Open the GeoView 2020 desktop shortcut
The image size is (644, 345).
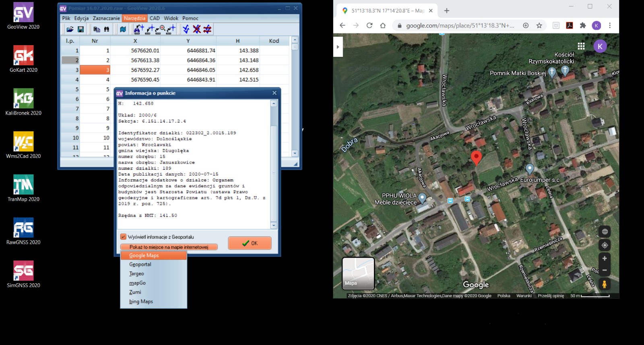(x=23, y=16)
